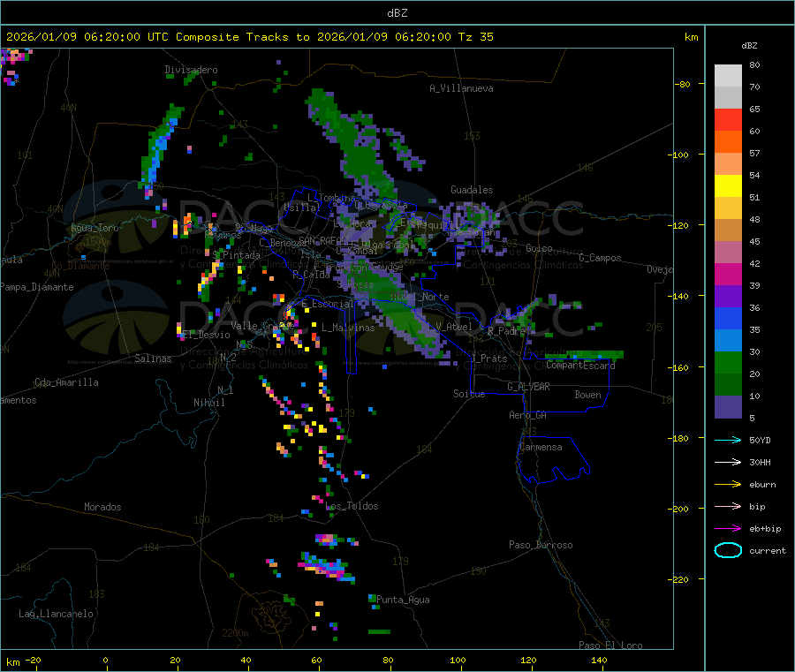Click the 'dBZ' title at the top
This screenshot has width=795, height=672.
click(397, 12)
